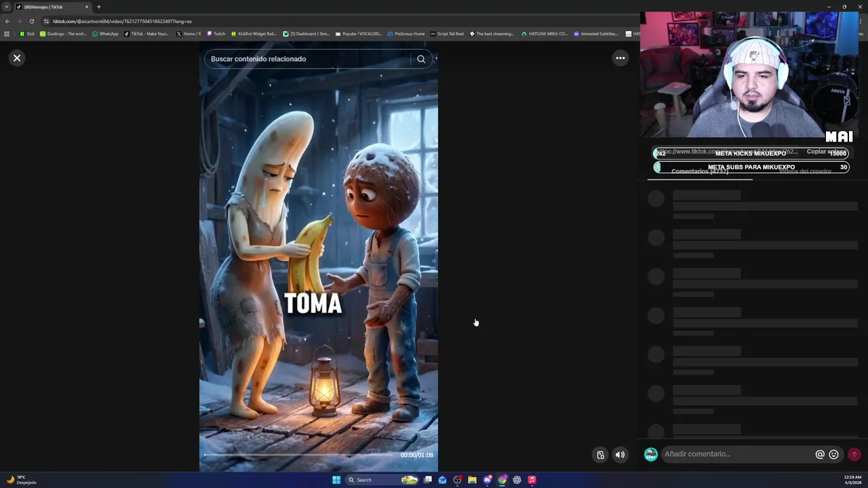Open the Popular VOCALOID bookmark
868x488 pixels.
click(x=358, y=34)
